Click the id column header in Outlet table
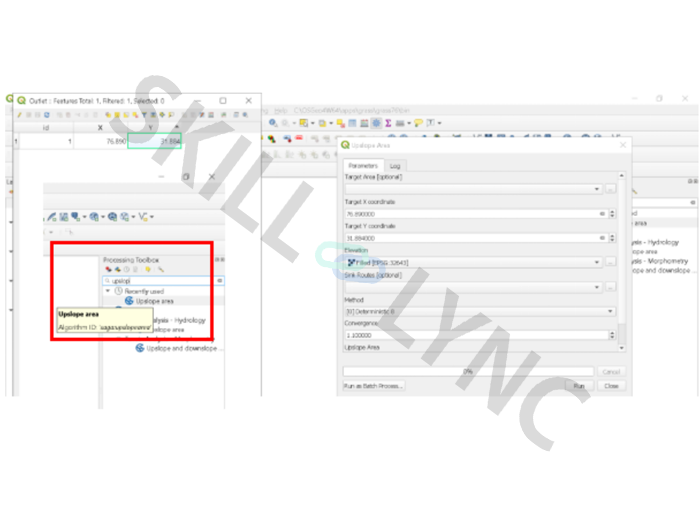Viewport: 700px width, 514px height. [46, 128]
